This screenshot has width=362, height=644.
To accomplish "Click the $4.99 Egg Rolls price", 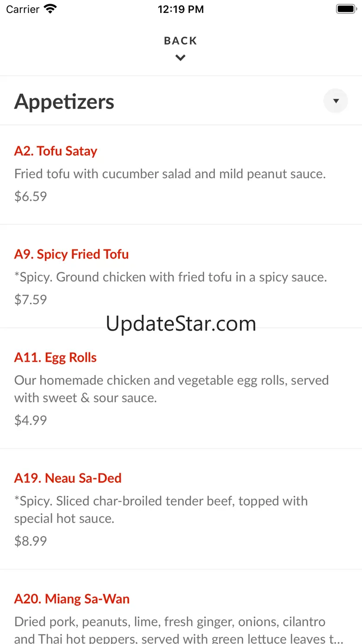I will (31, 420).
